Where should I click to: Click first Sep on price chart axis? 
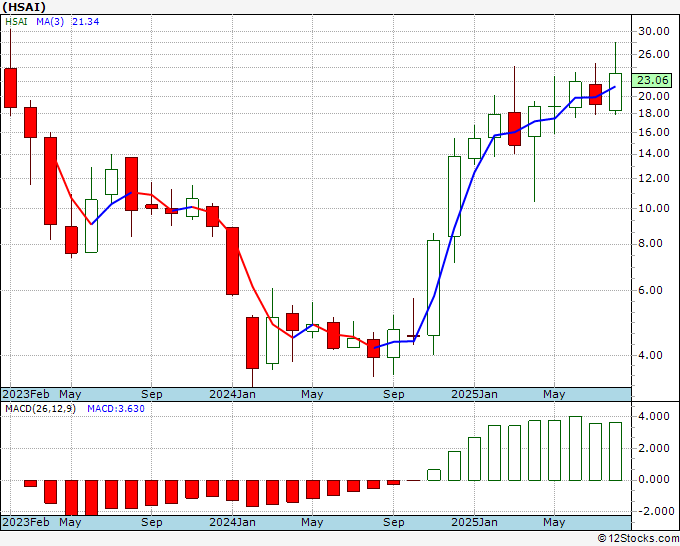click(x=152, y=394)
